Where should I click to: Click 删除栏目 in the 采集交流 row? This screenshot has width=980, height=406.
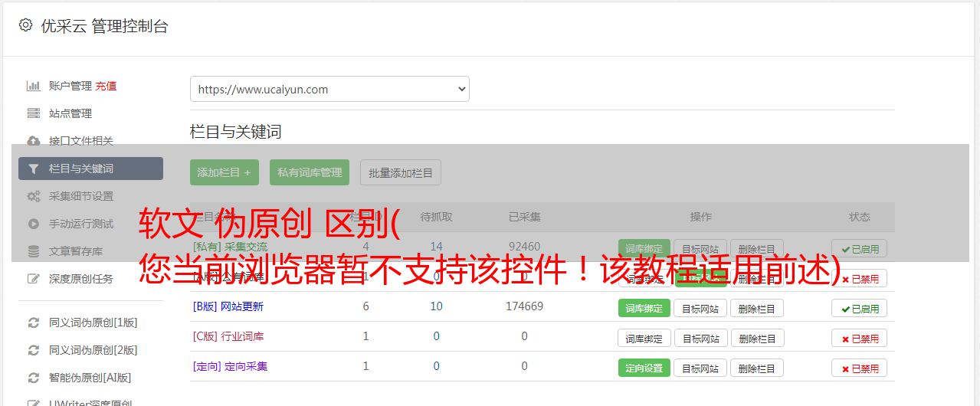(757, 248)
